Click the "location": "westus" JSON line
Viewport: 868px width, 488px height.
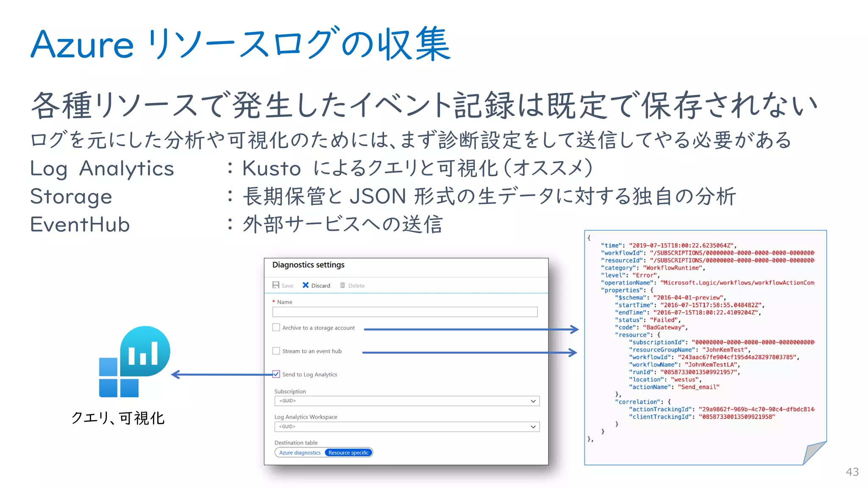pos(665,380)
